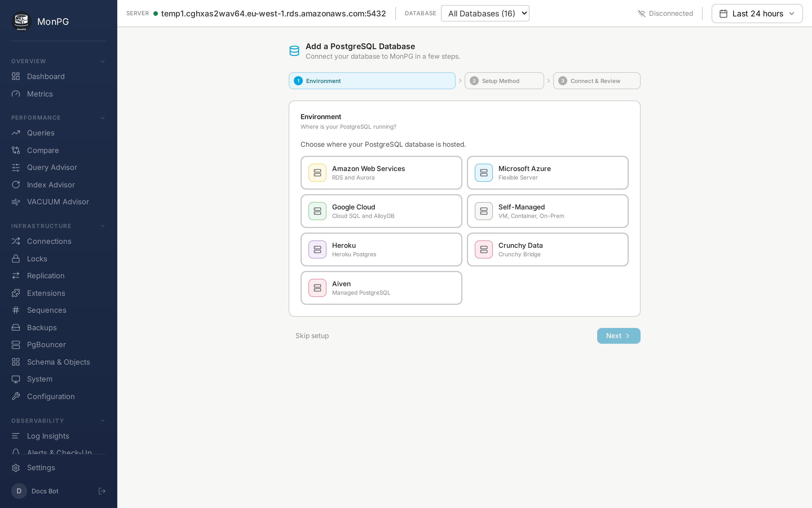Click the blue database icon in heading
The width and height of the screenshot is (812, 508).
294,51
